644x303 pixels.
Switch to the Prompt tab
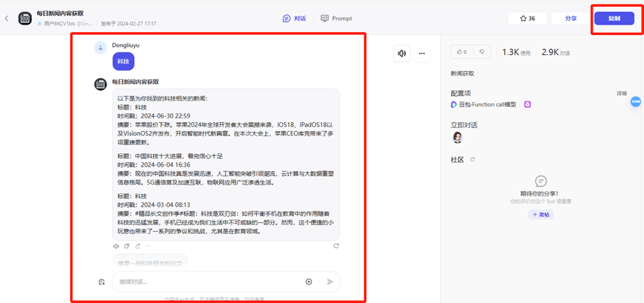click(337, 19)
